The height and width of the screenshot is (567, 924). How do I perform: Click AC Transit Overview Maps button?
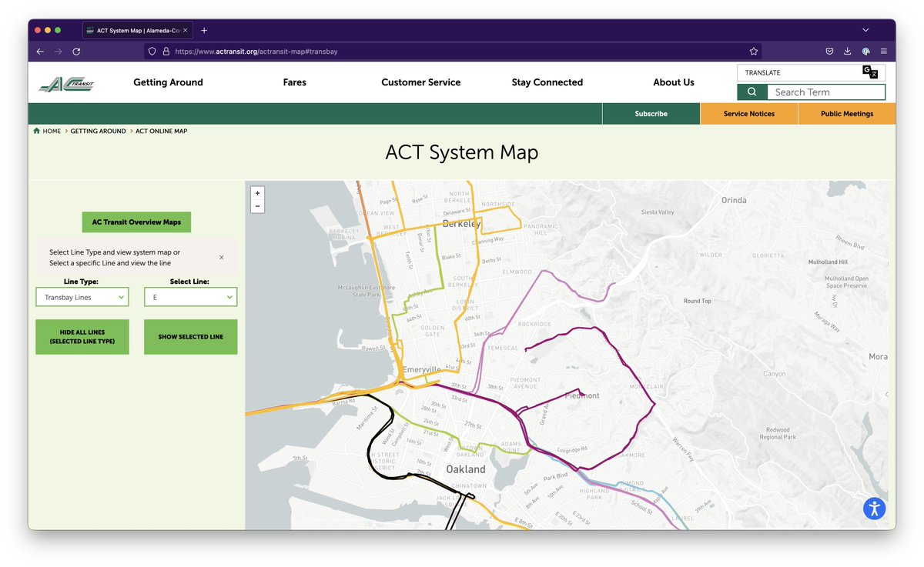pos(136,222)
